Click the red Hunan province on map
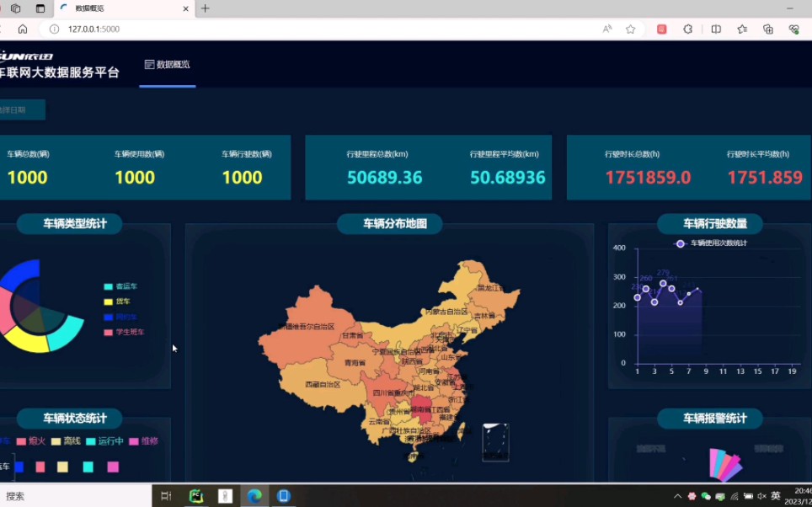This screenshot has height=507, width=812. coord(421,409)
